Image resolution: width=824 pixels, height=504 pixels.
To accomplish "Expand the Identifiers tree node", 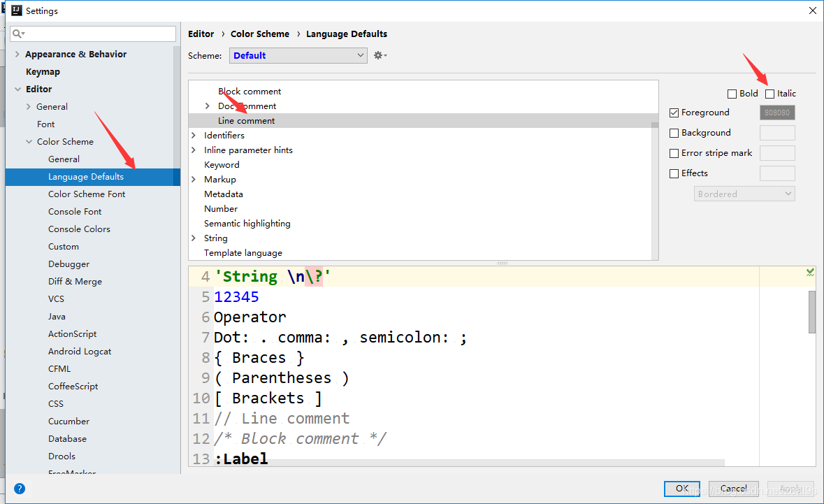I will (x=194, y=136).
